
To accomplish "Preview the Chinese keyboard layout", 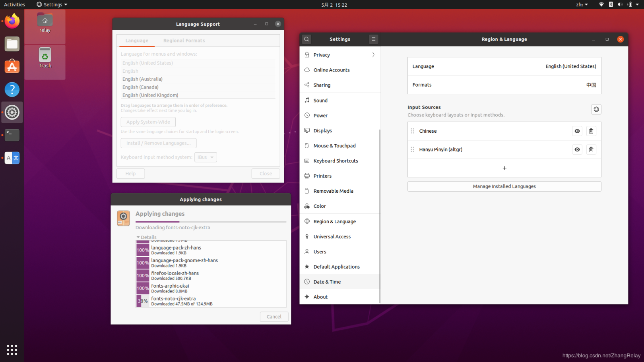I will coord(577,131).
